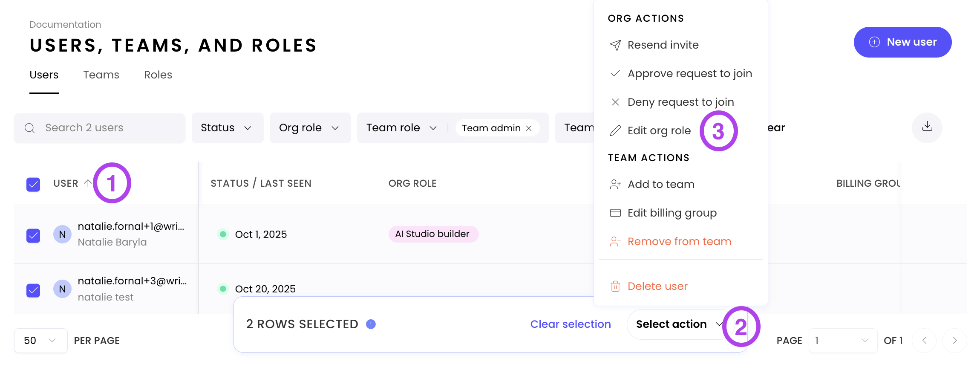Viewport: 980px width, 376px height.
Task: Click the Delete user trash option
Action: (657, 286)
